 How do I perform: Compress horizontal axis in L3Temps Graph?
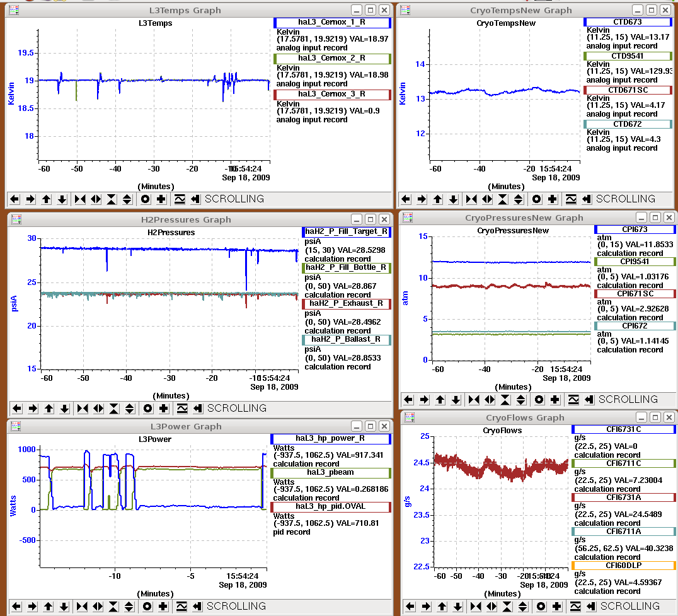pyautogui.click(x=80, y=199)
